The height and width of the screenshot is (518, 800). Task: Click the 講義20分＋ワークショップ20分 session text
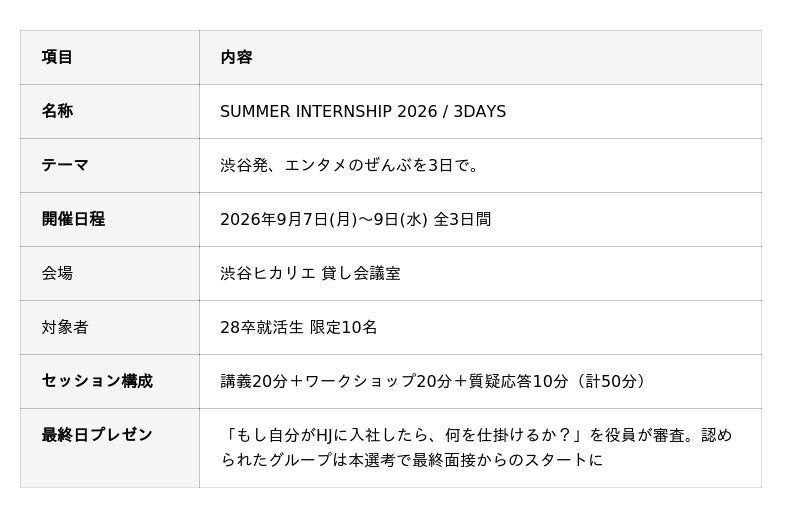coord(336,381)
